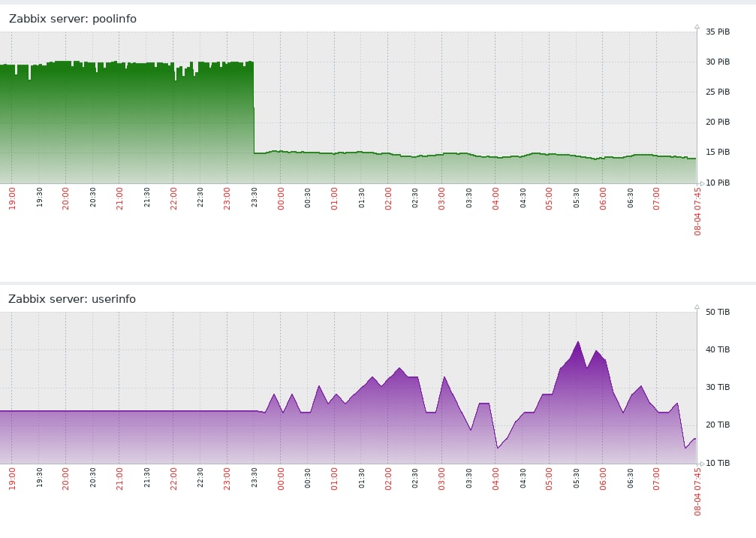756x538 pixels.
Task: Click 01:00 time label under userinfo graph
Action: click(334, 479)
